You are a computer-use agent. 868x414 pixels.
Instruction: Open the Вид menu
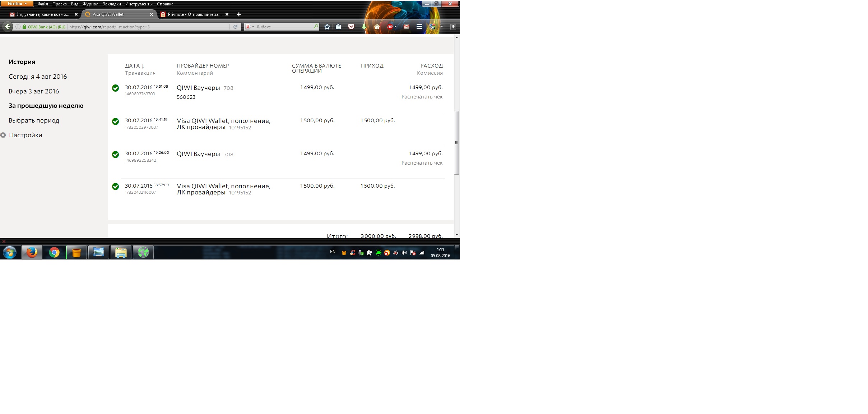(75, 4)
